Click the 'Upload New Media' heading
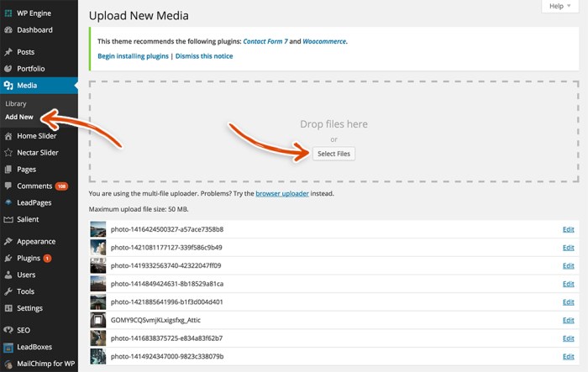588x372 pixels. [x=139, y=16]
